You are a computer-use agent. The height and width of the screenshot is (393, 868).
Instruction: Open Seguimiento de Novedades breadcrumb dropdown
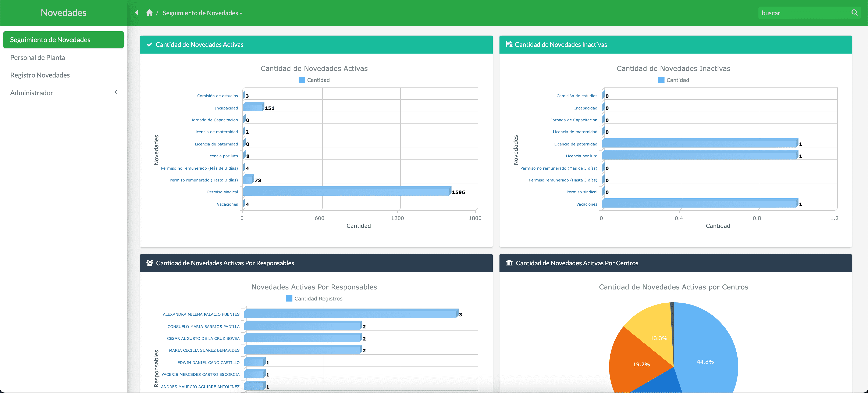[203, 13]
